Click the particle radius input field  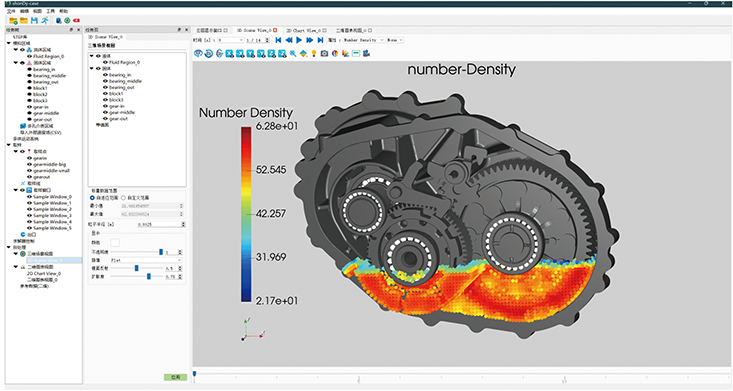[161, 224]
